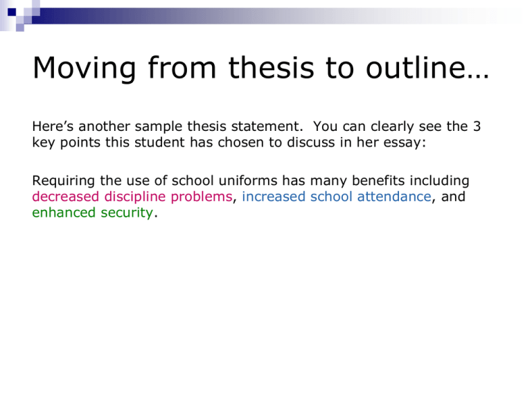Click the word 'Moving' in the title

pos(84,69)
